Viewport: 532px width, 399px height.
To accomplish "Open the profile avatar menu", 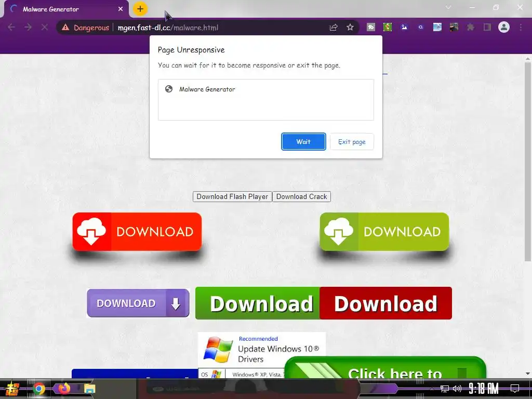I will click(x=504, y=27).
